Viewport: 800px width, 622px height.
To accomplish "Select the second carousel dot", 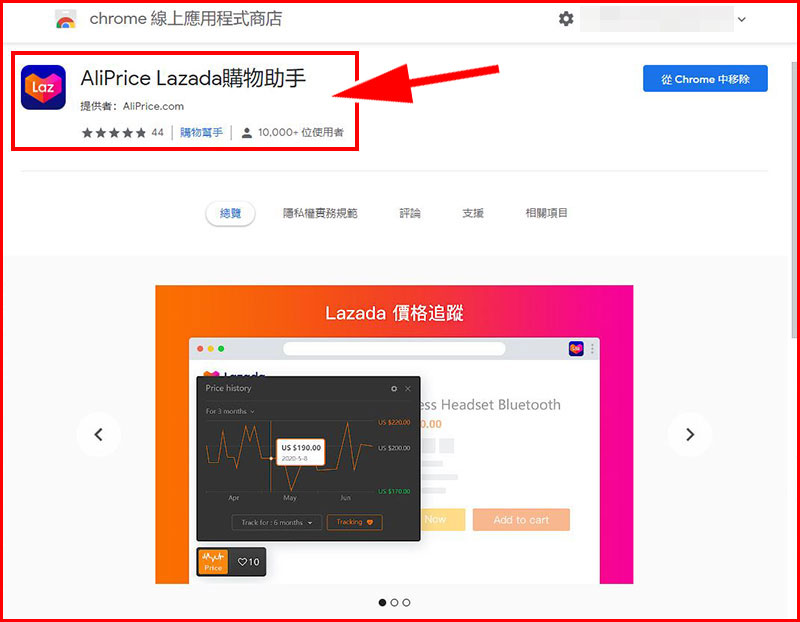I will pyautogui.click(x=394, y=603).
